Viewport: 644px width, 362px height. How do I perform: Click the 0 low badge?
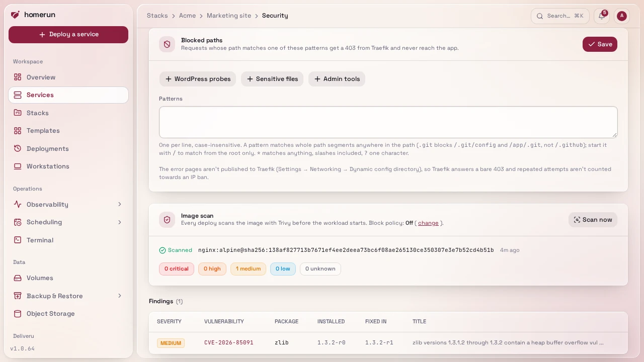pos(283,269)
